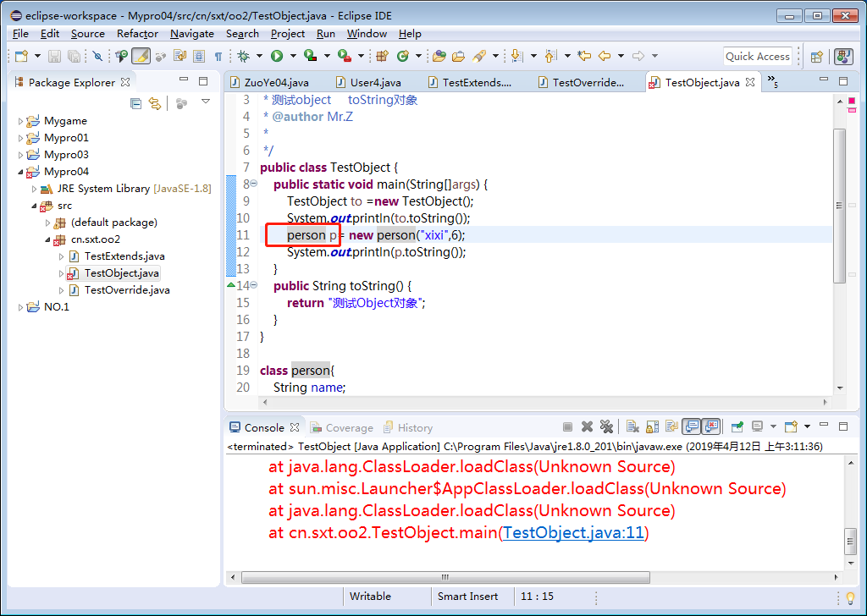
Task: Click the Open Console icon
Action: (792, 427)
